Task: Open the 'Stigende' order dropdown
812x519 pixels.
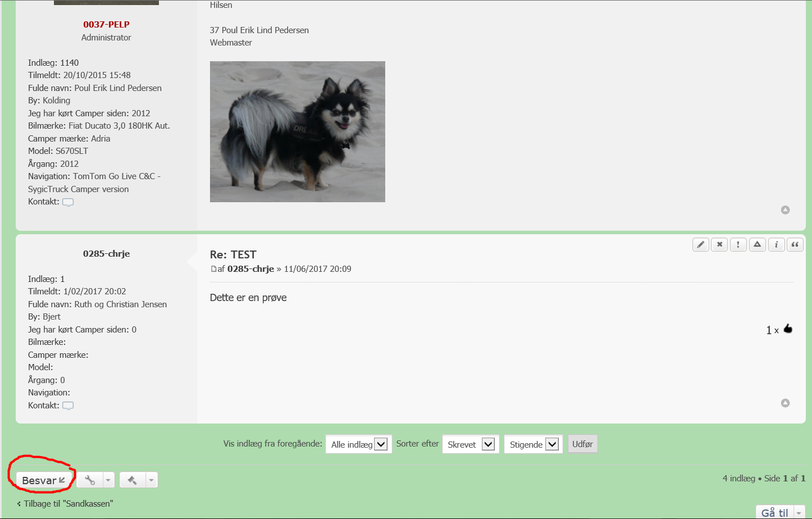Action: (533, 444)
